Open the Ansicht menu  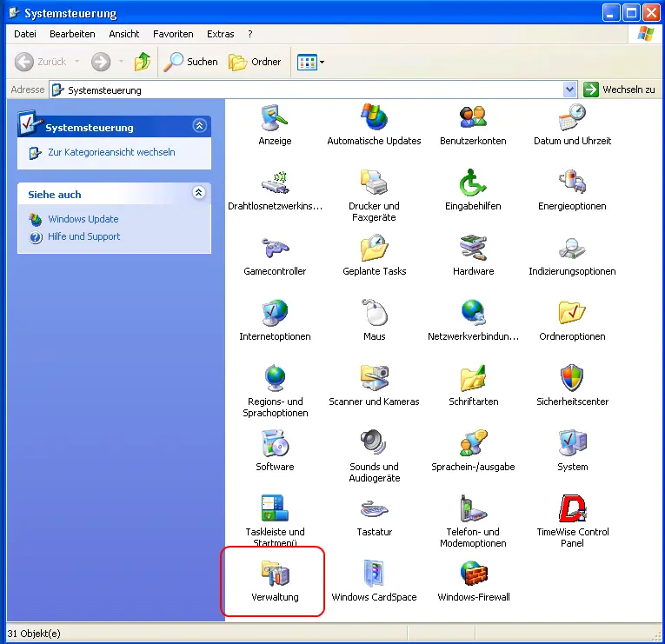123,34
